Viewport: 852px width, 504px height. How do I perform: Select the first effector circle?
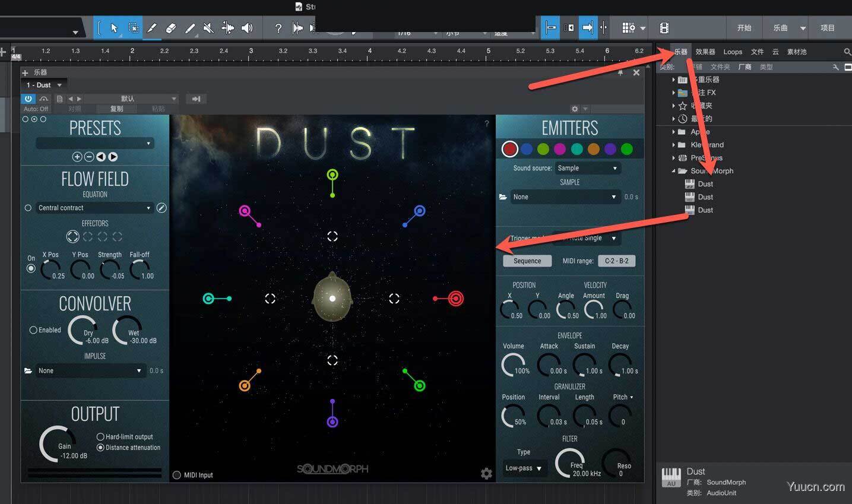coord(72,236)
